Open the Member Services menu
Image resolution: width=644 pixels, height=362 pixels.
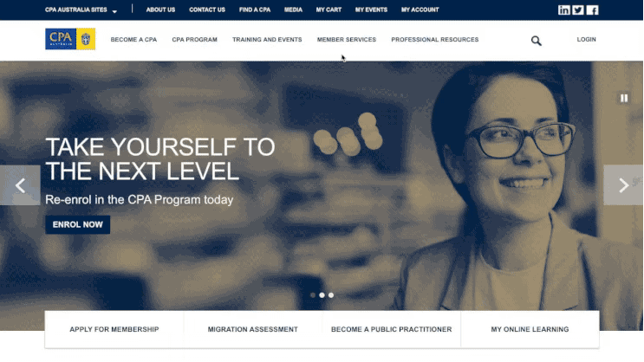pyautogui.click(x=346, y=39)
